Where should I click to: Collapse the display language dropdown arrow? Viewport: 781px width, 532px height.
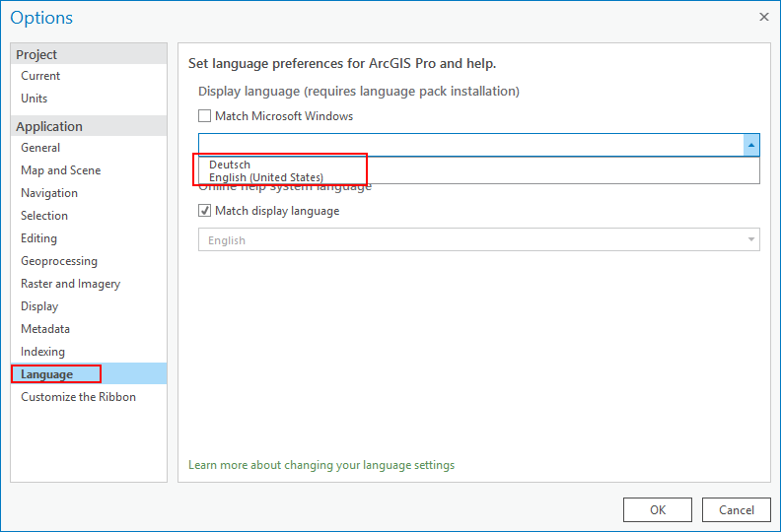tap(751, 145)
